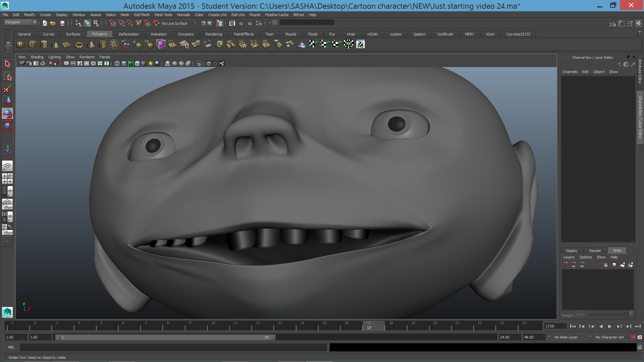Open the viewport Lighting menu
Image resolution: width=644 pixels, height=362 pixels.
click(x=54, y=57)
